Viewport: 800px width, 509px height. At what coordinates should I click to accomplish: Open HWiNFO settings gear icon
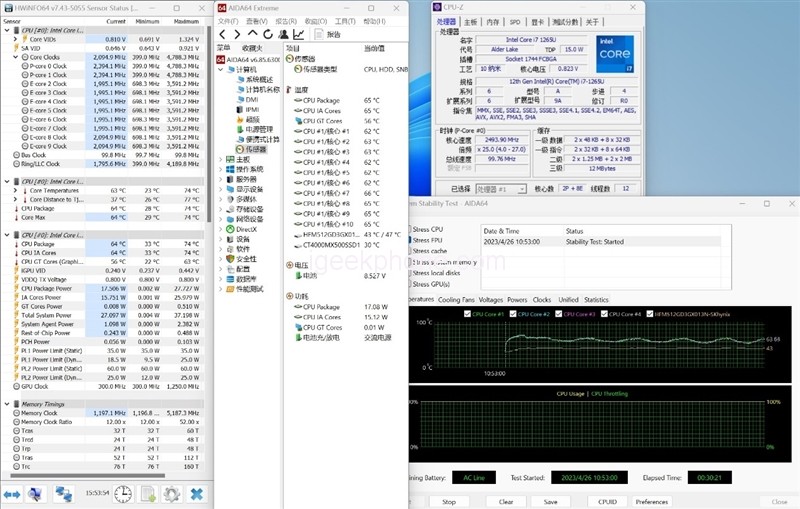click(x=171, y=493)
